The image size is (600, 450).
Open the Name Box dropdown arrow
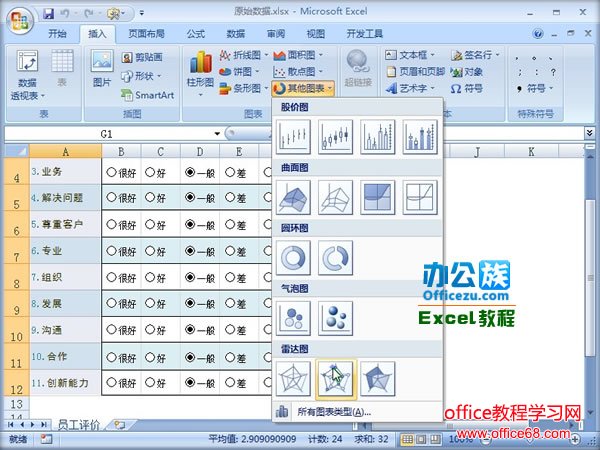tap(217, 134)
